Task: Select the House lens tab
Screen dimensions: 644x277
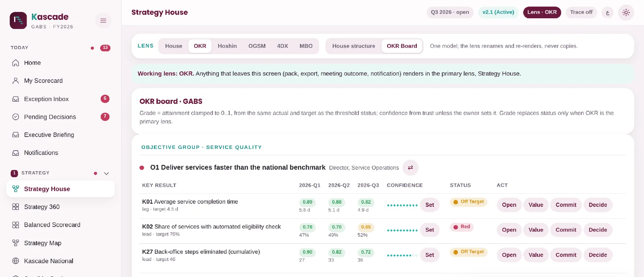Action: click(173, 46)
